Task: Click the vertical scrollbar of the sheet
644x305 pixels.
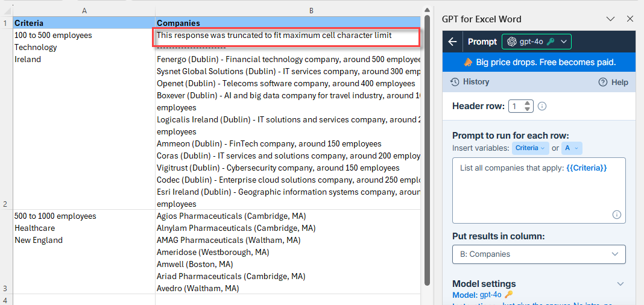Action: (427, 148)
